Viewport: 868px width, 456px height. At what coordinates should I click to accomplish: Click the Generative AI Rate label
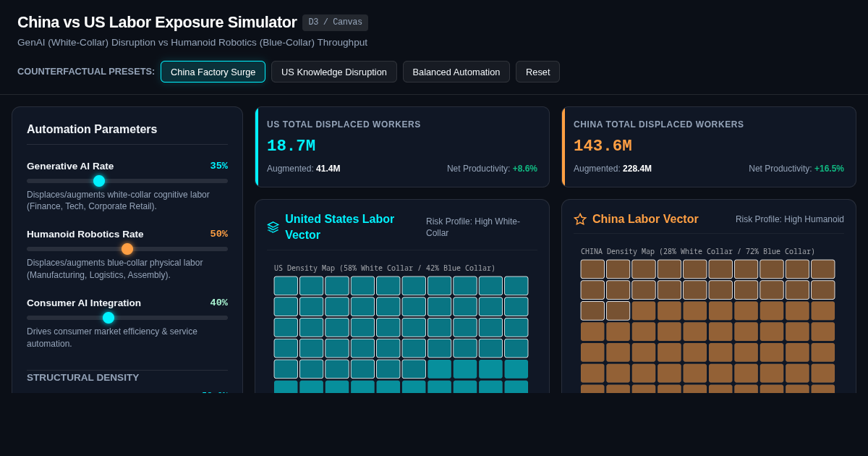(70, 166)
